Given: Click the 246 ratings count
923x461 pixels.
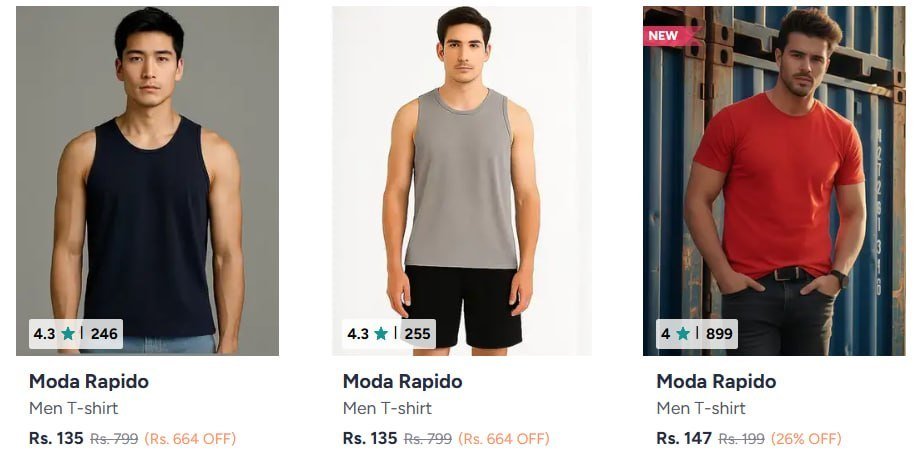Looking at the screenshot, I should pyautogui.click(x=104, y=334).
